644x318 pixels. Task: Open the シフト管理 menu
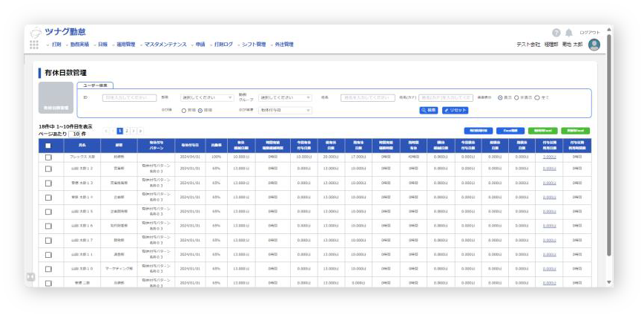click(253, 45)
